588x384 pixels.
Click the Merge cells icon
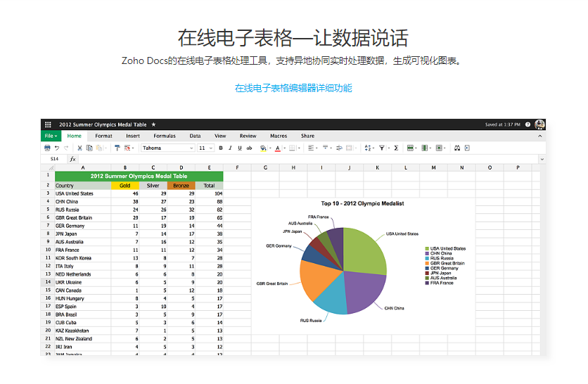[349, 148]
